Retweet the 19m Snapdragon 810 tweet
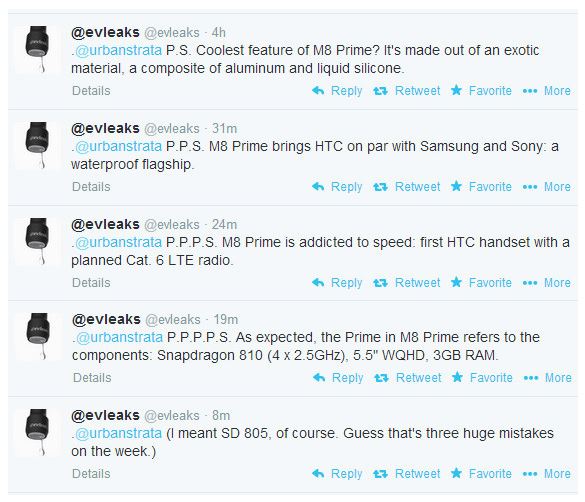This screenshot has width=585, height=502. pos(407,377)
